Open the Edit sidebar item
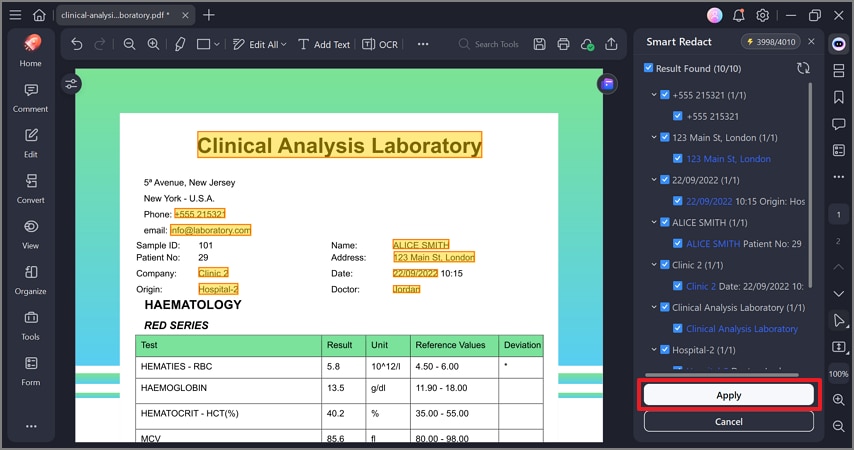The image size is (854, 450). 30,143
